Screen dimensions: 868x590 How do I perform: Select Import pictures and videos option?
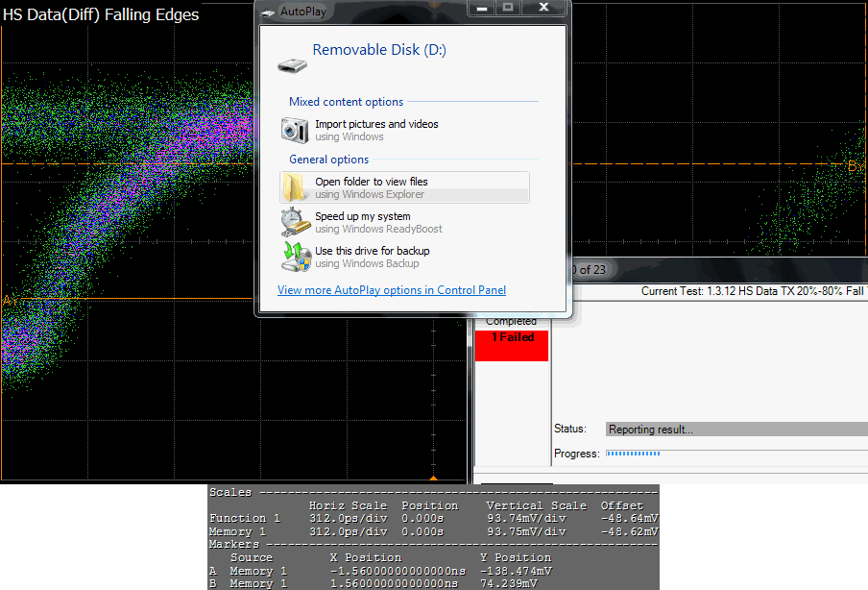tap(376, 124)
